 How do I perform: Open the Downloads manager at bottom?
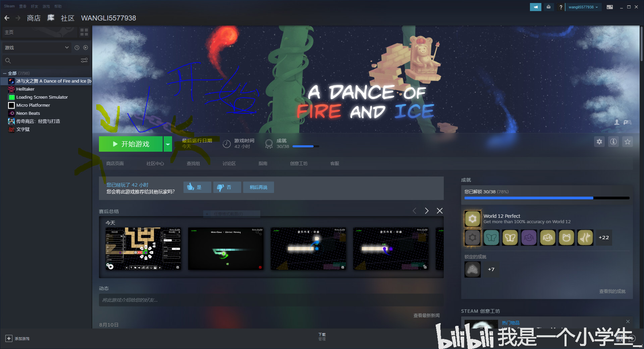coord(322,337)
